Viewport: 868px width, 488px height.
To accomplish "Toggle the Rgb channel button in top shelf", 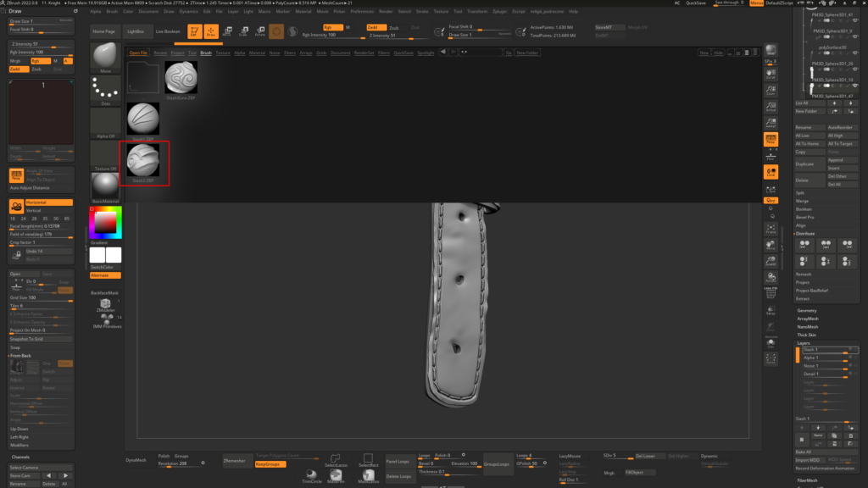I will pyautogui.click(x=332, y=27).
